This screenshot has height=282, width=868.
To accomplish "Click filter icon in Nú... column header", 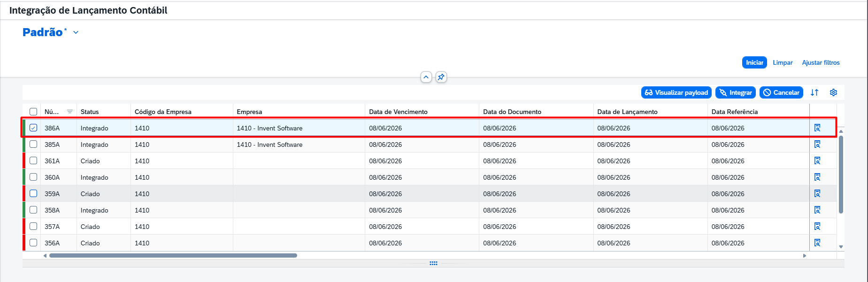I will pos(69,112).
